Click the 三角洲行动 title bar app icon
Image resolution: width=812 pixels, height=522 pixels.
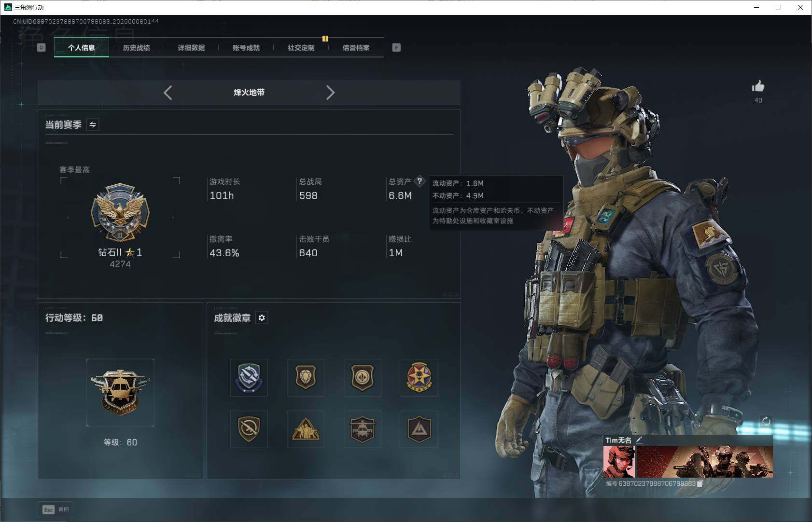point(8,7)
